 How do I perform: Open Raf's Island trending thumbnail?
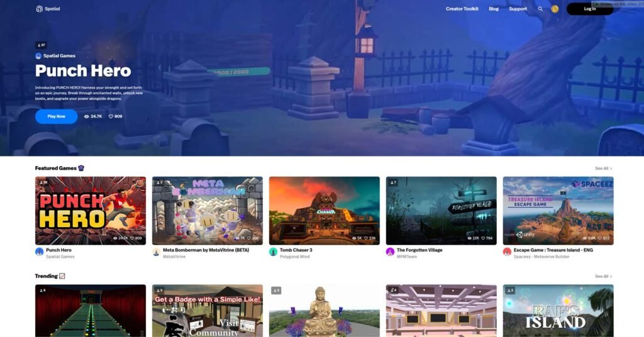(558, 311)
